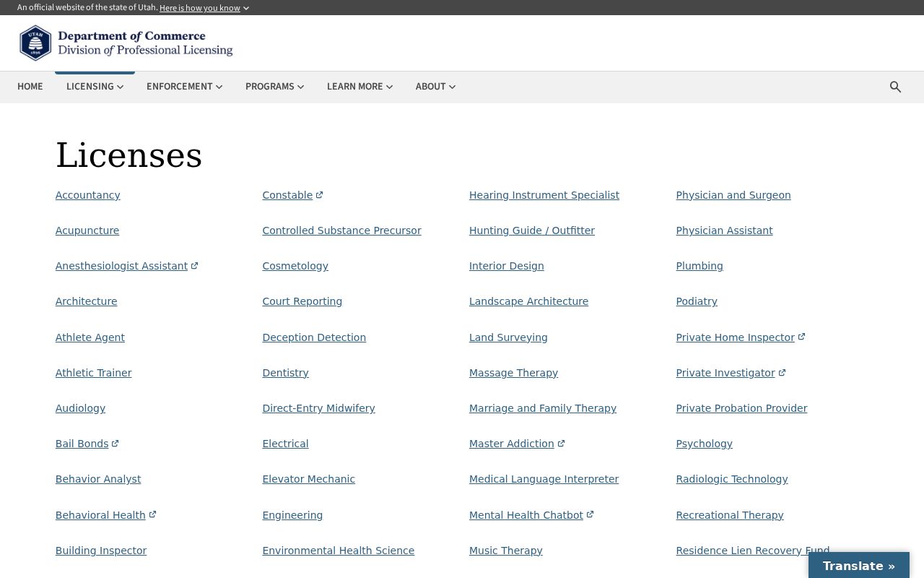Select the Hunting Guide / Outfitter link
The height and width of the screenshot is (578, 924).
(532, 230)
